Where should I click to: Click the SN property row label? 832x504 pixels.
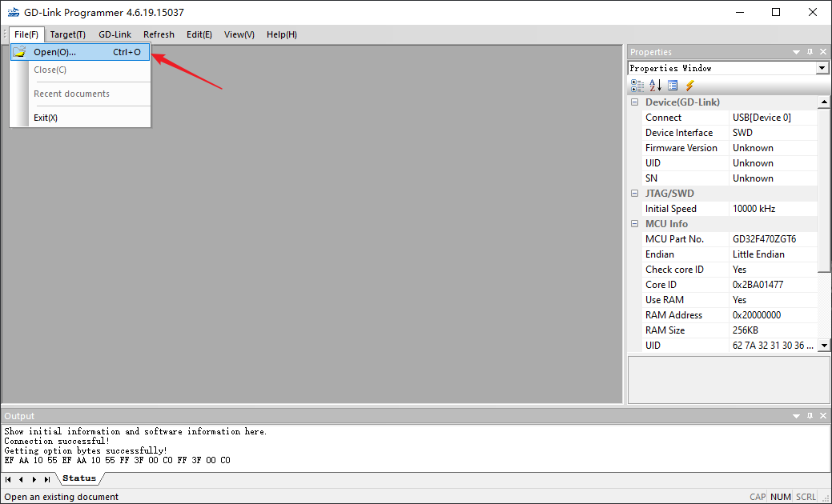[651, 178]
